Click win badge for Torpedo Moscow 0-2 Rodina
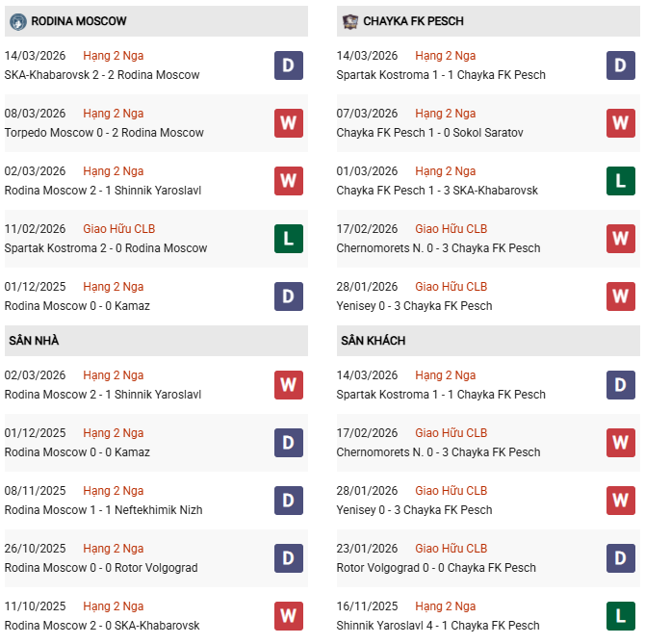This screenshot has width=645, height=644. [289, 123]
